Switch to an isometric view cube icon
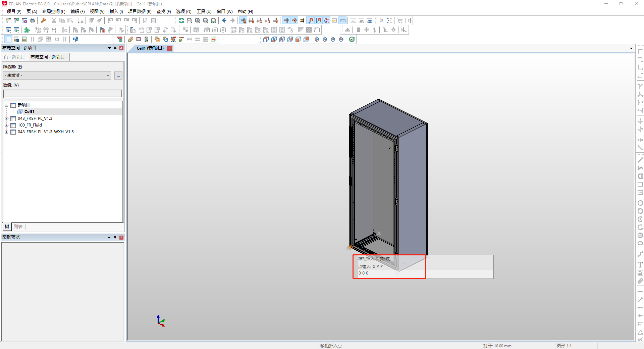Screen dimensions: 644x349 317,39
